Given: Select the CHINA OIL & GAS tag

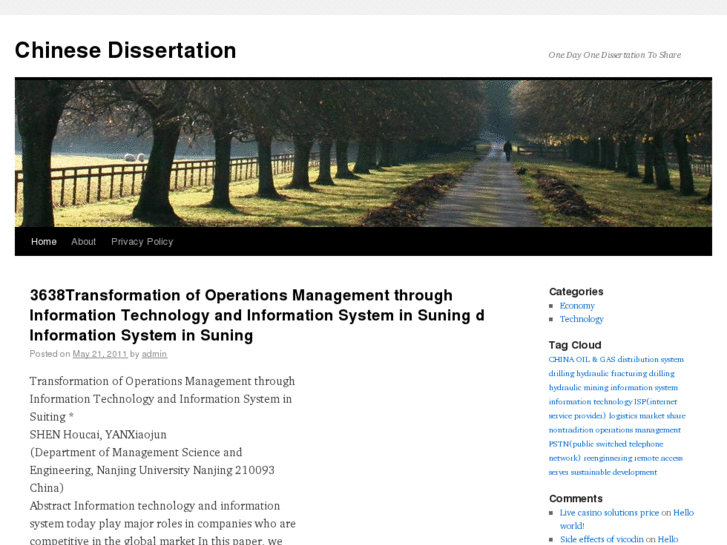Looking at the screenshot, I should 582,359.
